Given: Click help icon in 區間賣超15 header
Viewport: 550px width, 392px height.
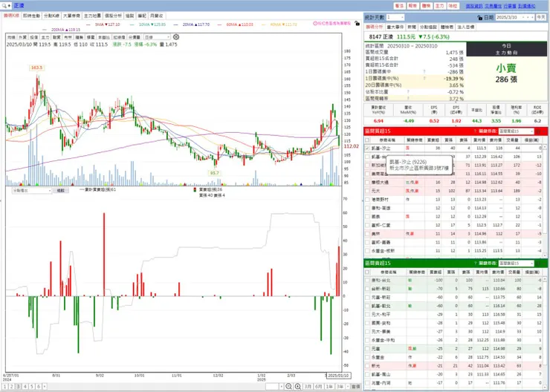Looking at the screenshot, I should (x=475, y=263).
